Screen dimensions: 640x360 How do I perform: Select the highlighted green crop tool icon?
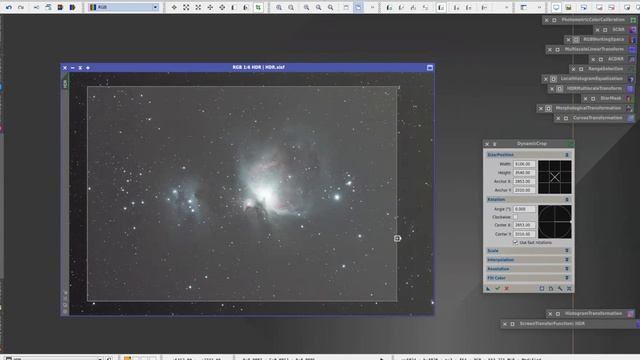[258, 7]
